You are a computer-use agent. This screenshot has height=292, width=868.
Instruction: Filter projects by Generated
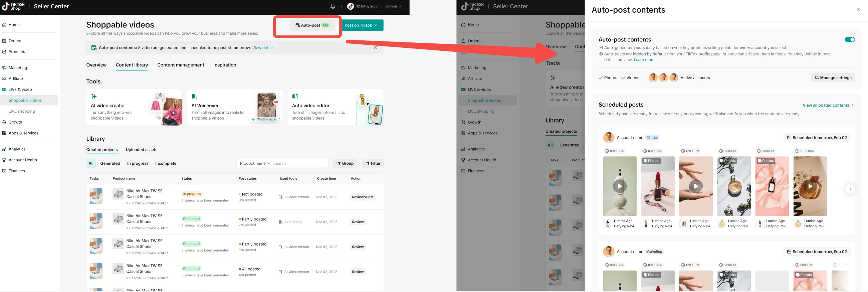point(110,163)
